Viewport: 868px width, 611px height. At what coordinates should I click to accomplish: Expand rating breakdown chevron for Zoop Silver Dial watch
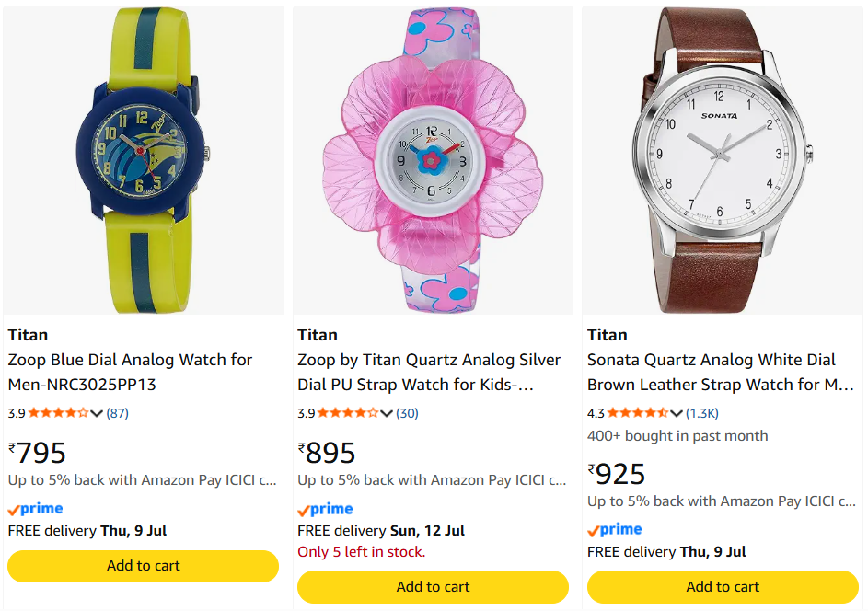(x=387, y=413)
